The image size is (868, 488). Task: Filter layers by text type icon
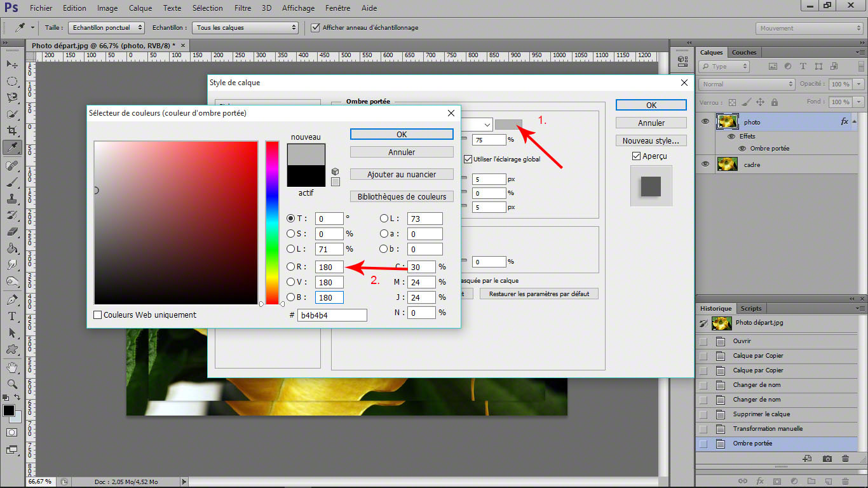click(x=803, y=66)
